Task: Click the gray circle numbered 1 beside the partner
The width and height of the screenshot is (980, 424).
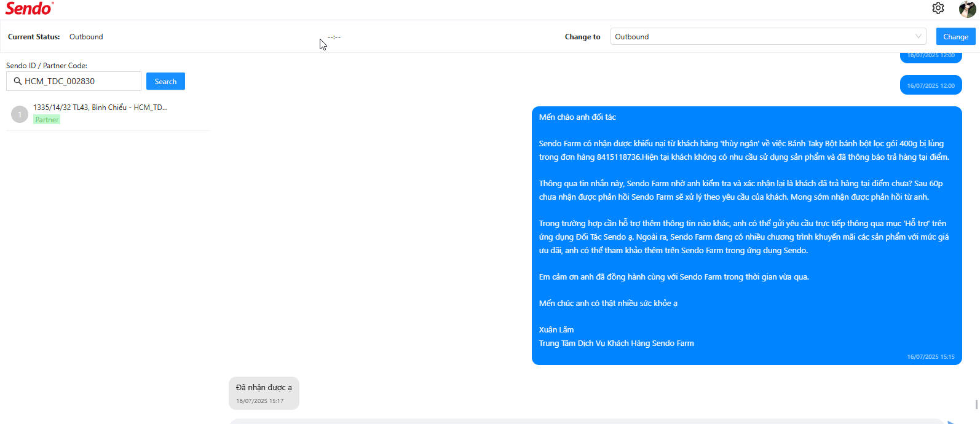Action: click(x=20, y=114)
